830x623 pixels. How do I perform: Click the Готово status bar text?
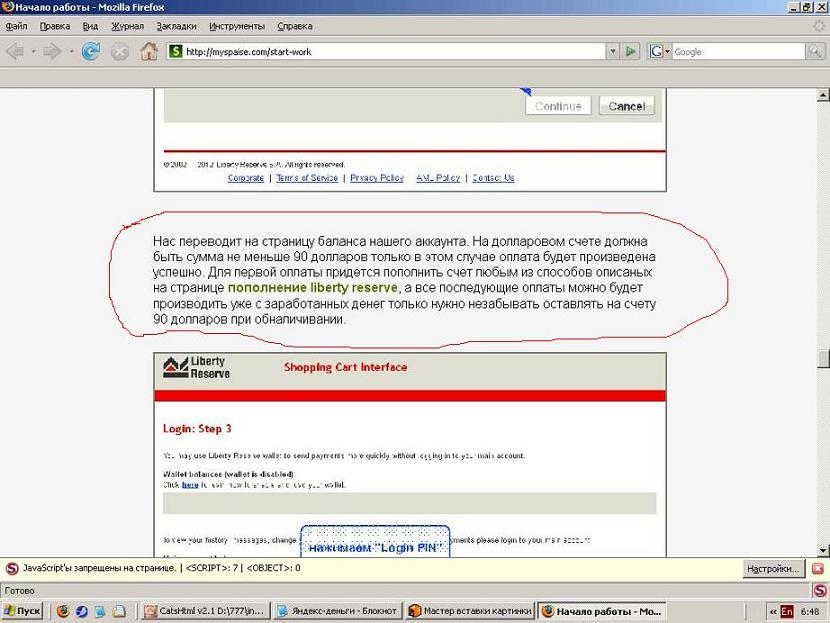click(20, 590)
